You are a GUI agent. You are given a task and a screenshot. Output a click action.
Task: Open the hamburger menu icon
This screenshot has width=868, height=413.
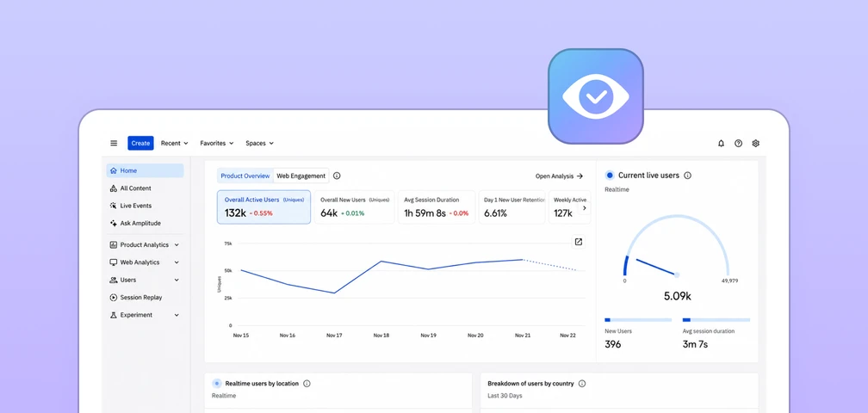click(114, 143)
